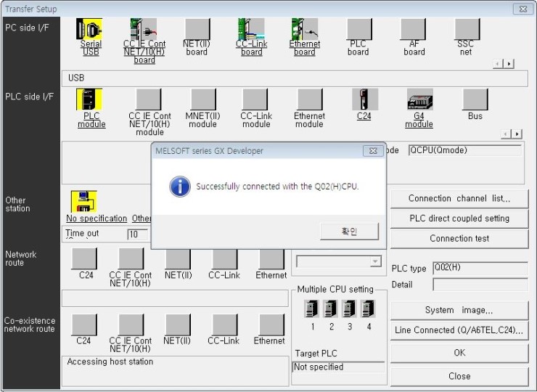Select the NET(II) board icon
The image size is (537, 392).
pos(197,29)
